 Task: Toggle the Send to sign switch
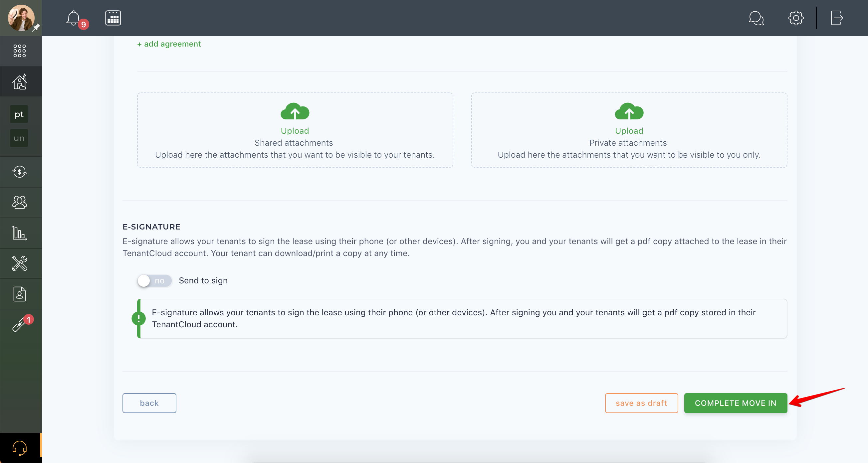(155, 280)
